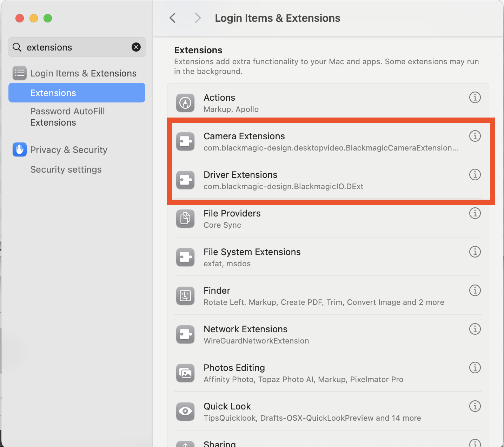Select the Extensions sidebar result
Screen dimensions: 504x447
point(77,93)
